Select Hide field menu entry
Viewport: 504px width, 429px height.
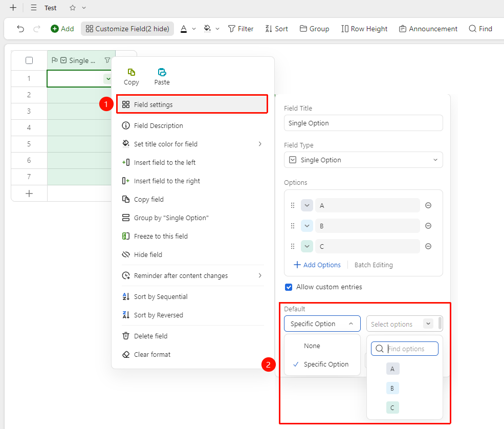pyautogui.click(x=192, y=255)
